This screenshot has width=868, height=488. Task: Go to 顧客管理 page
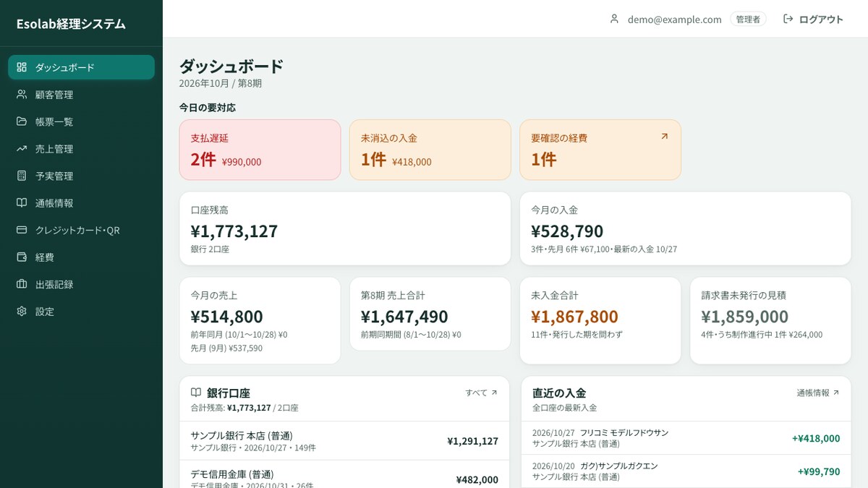(81, 94)
